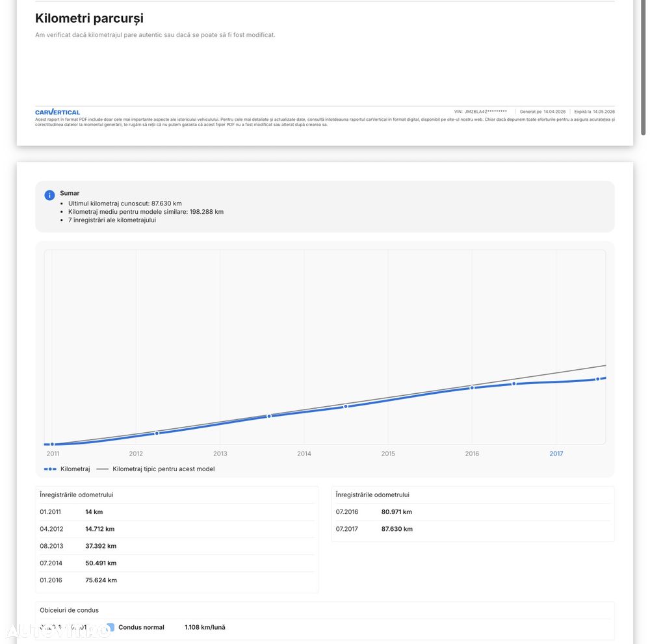Click the Kilometri parcurși heading
The width and height of the screenshot is (650, 644).
89,18
